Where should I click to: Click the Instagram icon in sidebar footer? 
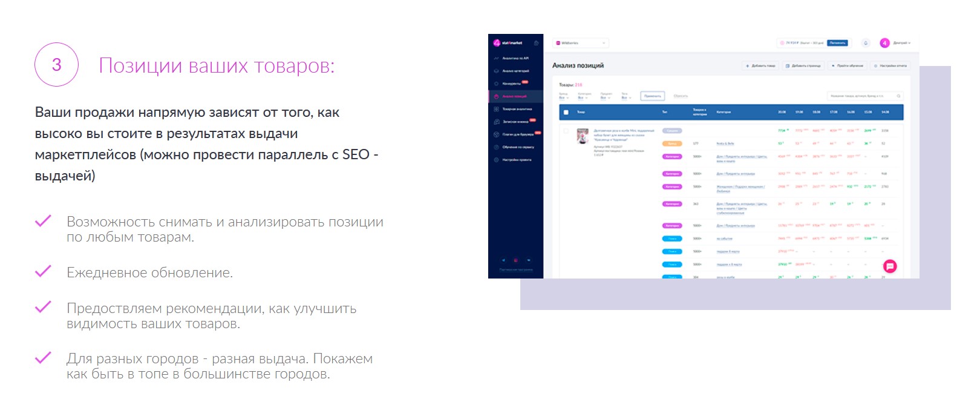coord(516,260)
